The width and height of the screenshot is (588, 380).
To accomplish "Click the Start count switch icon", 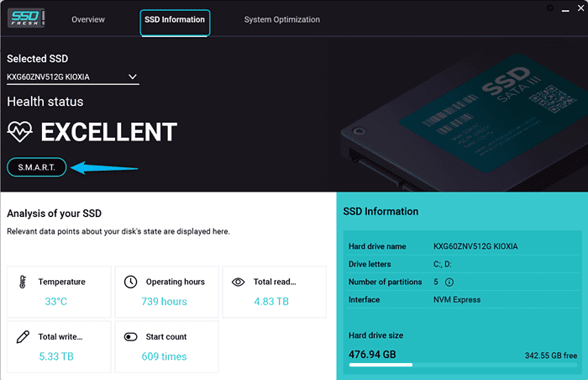I will click(130, 337).
